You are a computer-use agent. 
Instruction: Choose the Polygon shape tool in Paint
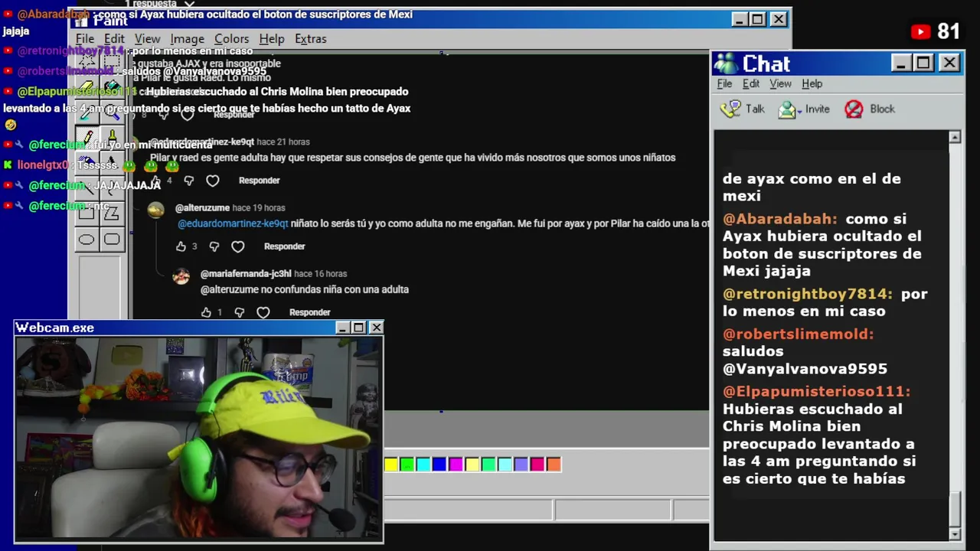(x=112, y=214)
